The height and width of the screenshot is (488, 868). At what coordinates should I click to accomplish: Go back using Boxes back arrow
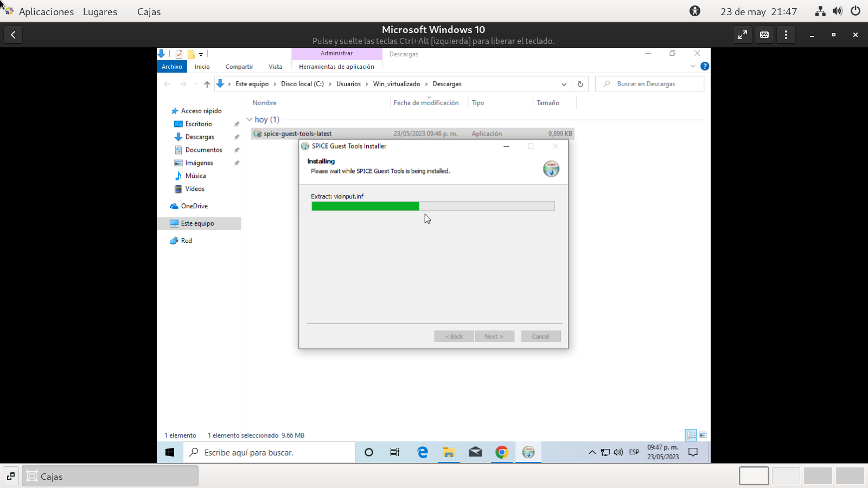coord(13,35)
